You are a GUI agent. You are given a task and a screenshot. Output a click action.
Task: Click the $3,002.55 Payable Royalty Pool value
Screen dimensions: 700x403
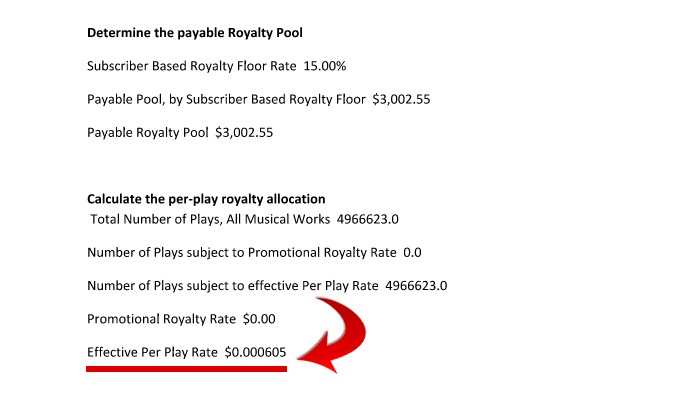pos(244,133)
